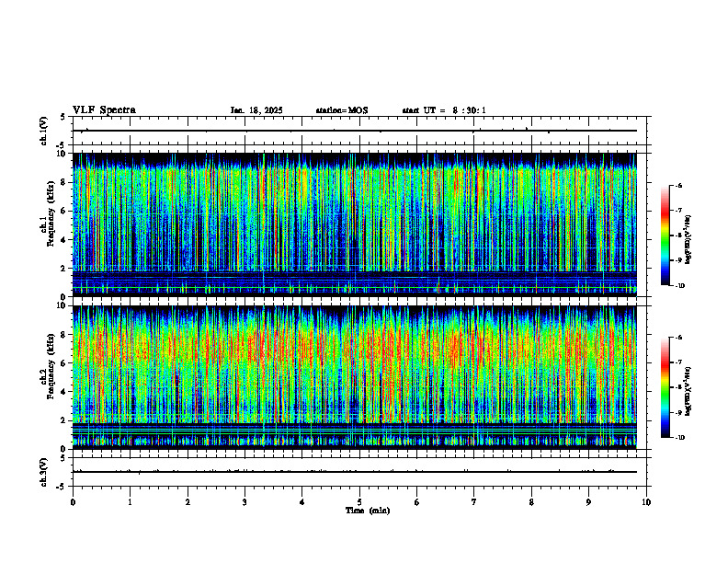Image resolution: width=728 pixels, height=563 pixels.
Task: Click the "ch.1(V)" waveform axis label
Action: click(x=44, y=131)
